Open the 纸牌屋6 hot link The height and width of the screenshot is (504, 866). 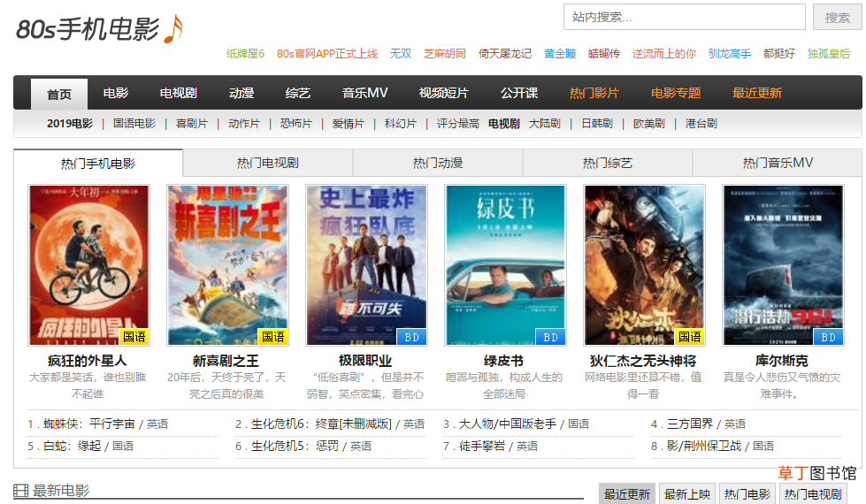[245, 54]
